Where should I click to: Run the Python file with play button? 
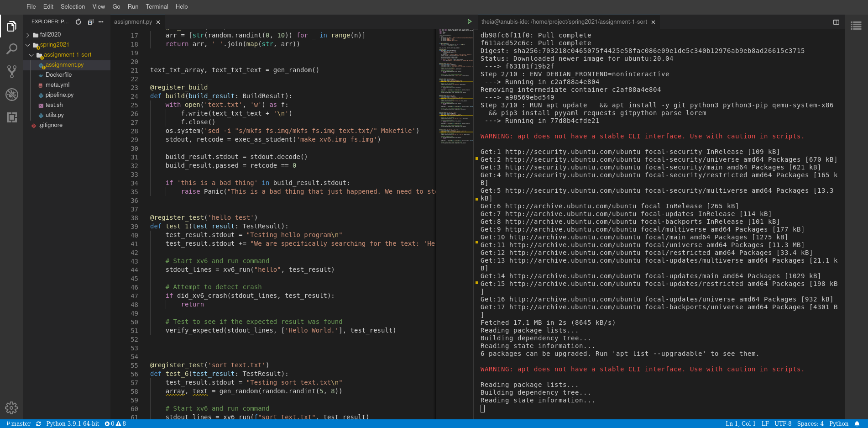point(469,22)
